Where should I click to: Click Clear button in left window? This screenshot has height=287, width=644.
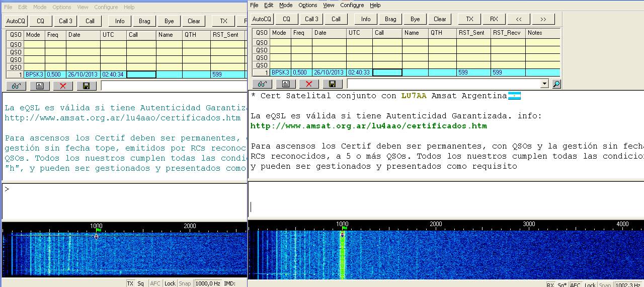tap(194, 21)
